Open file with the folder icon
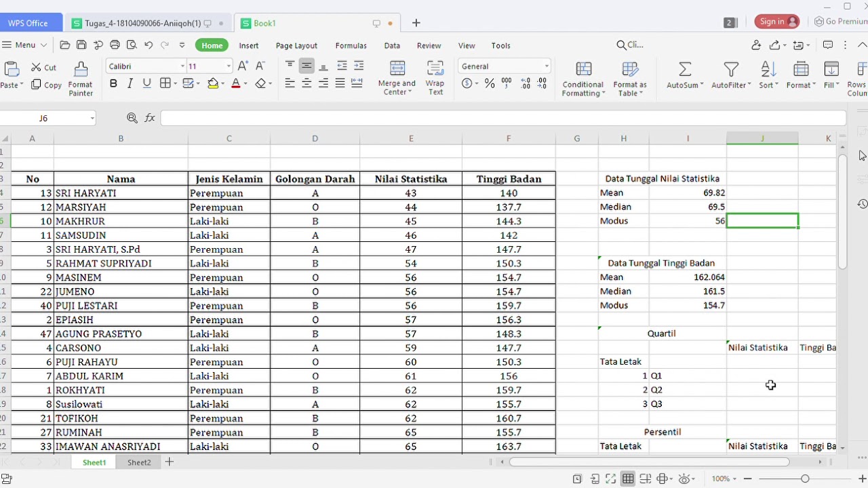 click(x=65, y=45)
